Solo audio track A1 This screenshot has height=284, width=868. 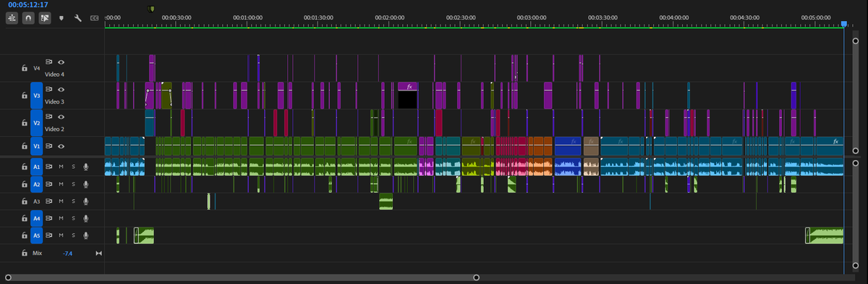[x=73, y=167]
